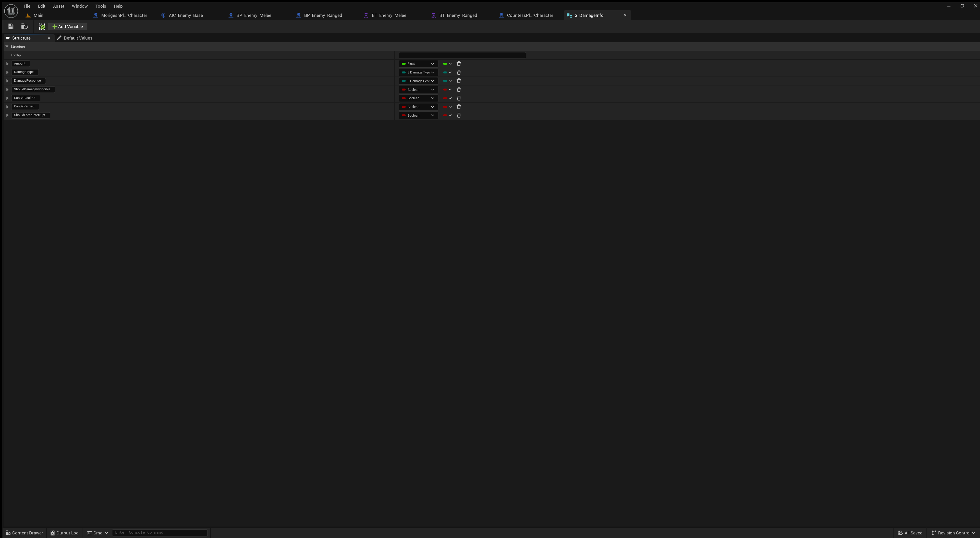Delete the CanBeBlocked variable with trash icon
980x538 pixels.
(x=459, y=98)
